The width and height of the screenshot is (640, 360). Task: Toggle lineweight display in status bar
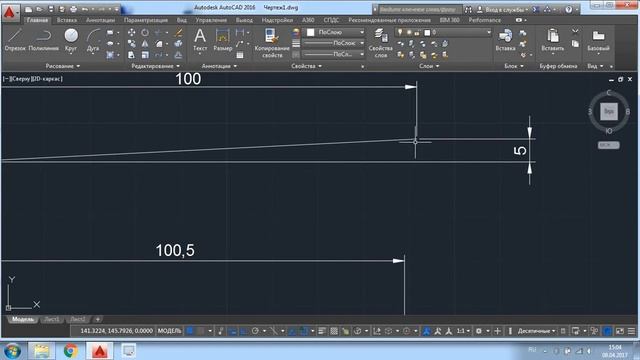point(322,331)
